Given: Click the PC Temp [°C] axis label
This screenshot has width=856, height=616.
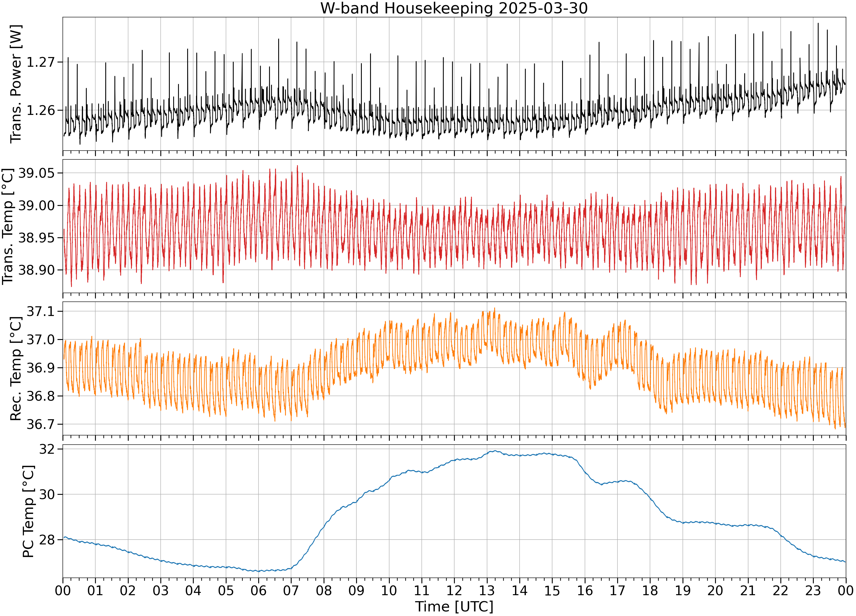Looking at the screenshot, I should coord(29,512).
